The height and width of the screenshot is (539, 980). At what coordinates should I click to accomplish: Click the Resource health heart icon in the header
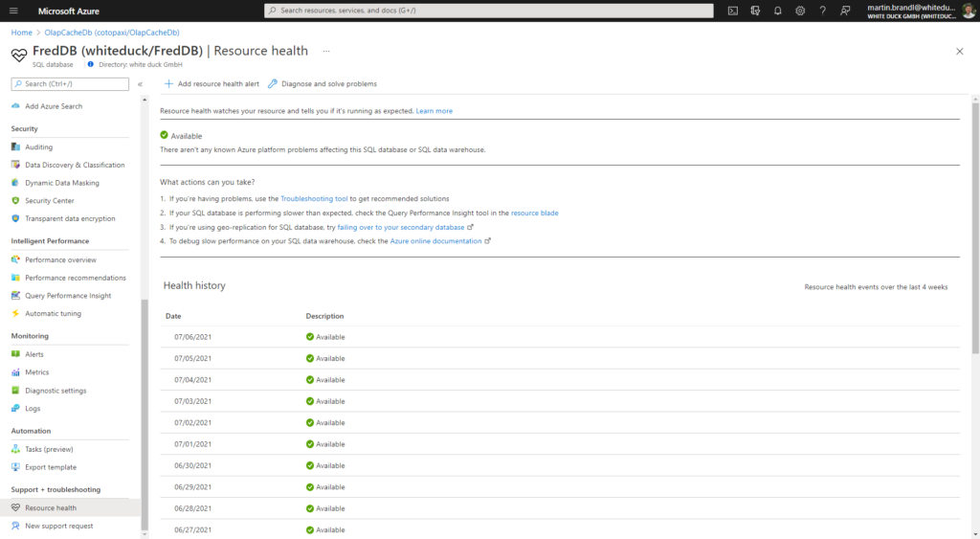[x=19, y=55]
